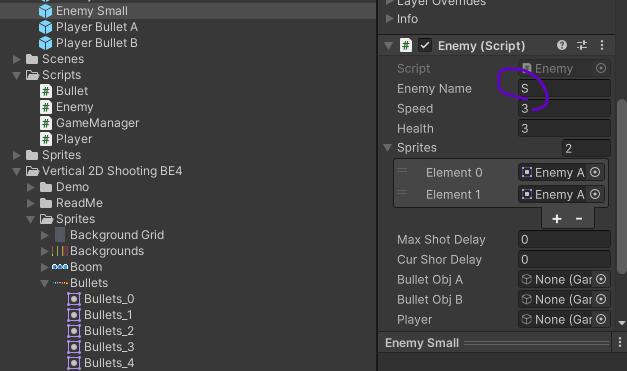Click the Enemy Name input field

[x=564, y=88]
